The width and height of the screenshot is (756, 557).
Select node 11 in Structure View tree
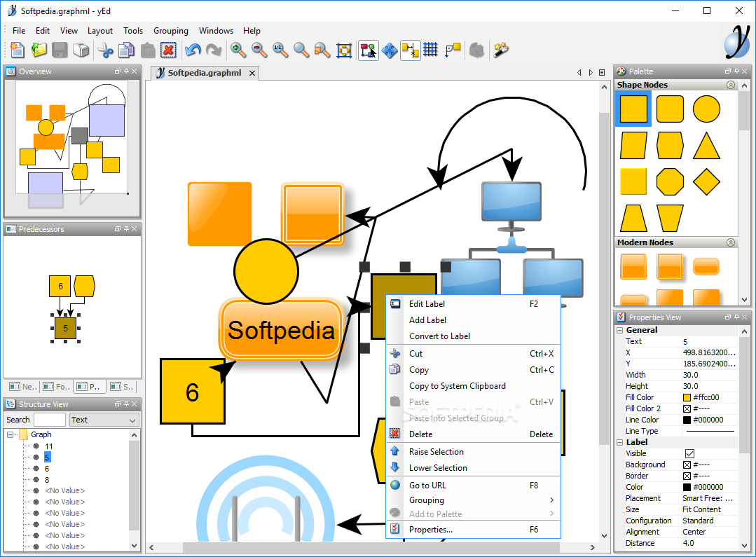click(x=49, y=446)
